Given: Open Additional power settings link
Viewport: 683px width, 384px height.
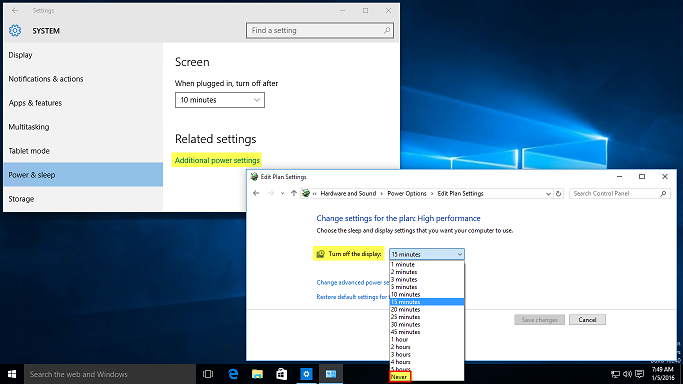Looking at the screenshot, I should [217, 160].
